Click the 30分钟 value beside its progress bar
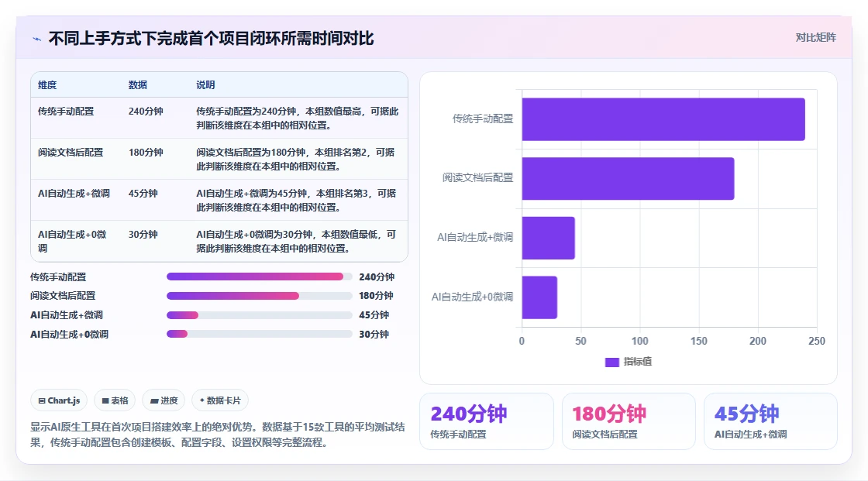 pos(374,335)
